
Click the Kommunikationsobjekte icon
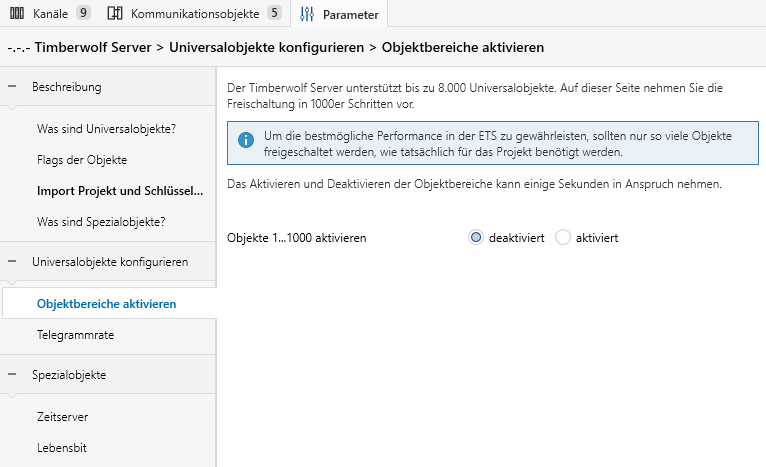(115, 13)
